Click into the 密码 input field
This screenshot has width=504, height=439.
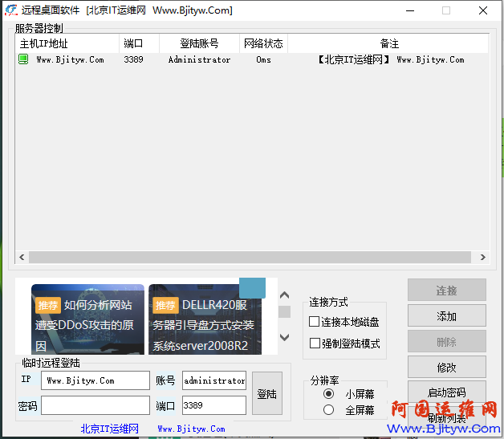(95, 405)
